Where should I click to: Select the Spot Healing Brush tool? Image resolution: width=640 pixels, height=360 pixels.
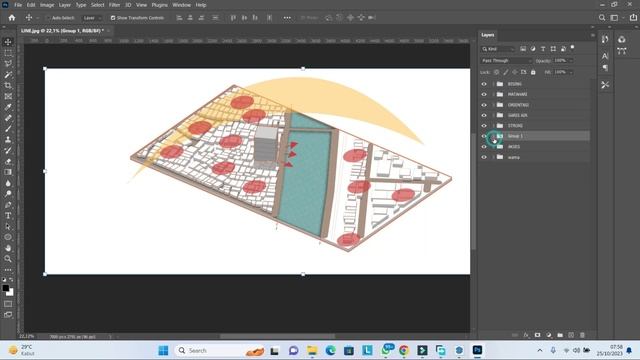click(8, 118)
